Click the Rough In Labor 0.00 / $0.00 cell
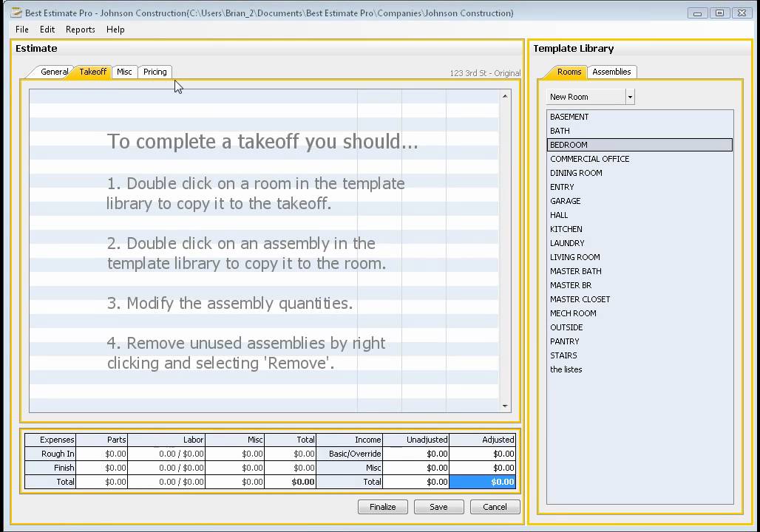The height and width of the screenshot is (532, 760). 166,454
